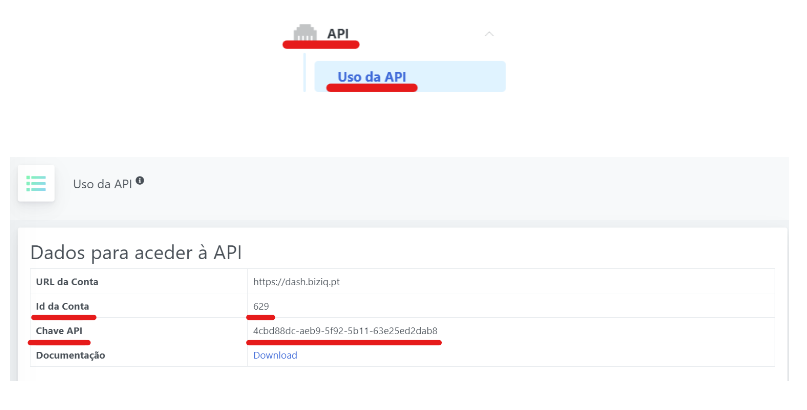Click the API plug icon in sidebar

[305, 35]
